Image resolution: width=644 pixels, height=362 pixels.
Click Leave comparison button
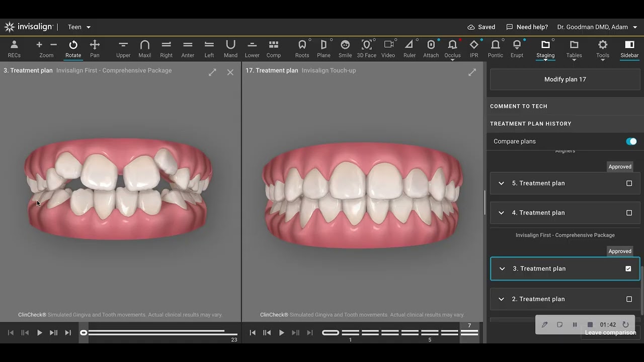610,332
